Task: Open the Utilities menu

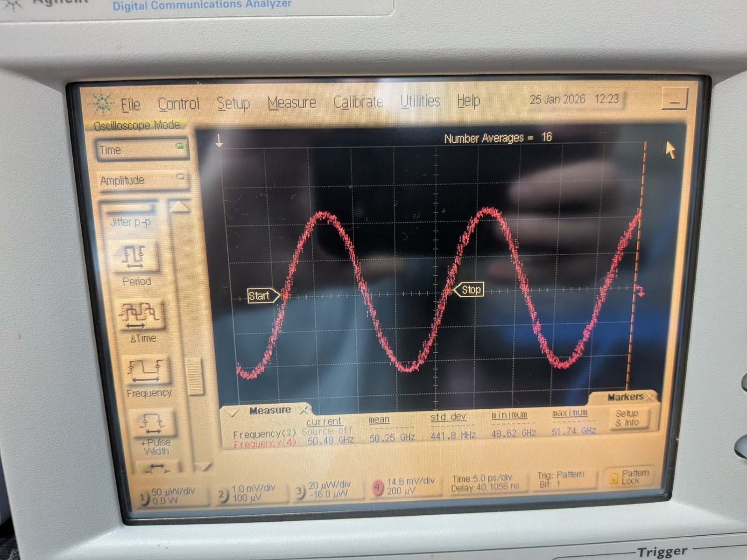Action: [420, 100]
